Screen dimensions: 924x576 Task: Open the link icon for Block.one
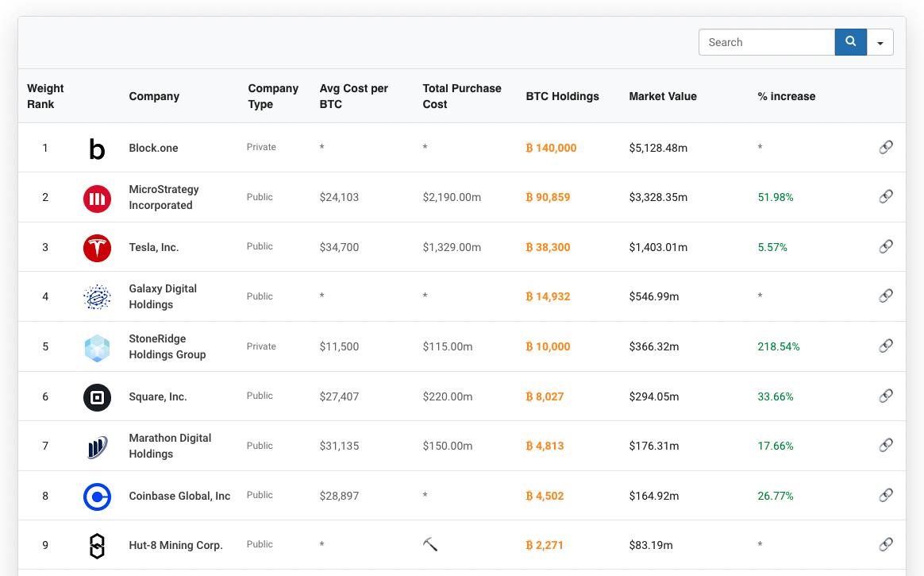point(886,147)
